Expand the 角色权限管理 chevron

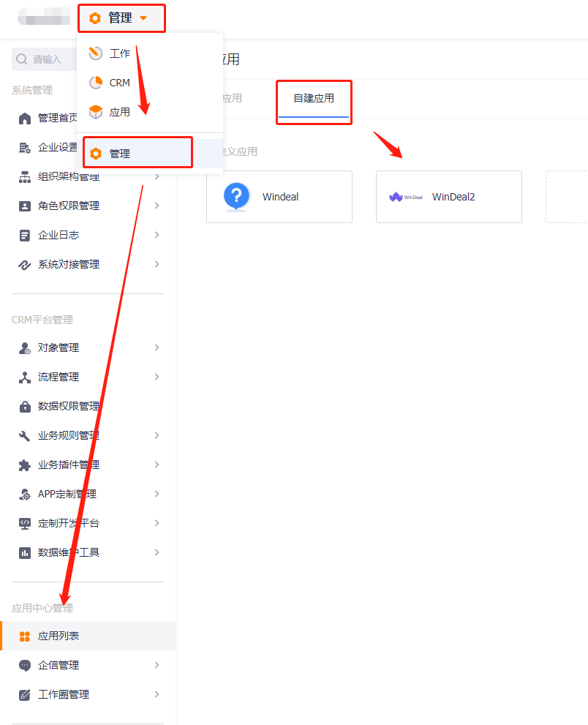tap(157, 206)
